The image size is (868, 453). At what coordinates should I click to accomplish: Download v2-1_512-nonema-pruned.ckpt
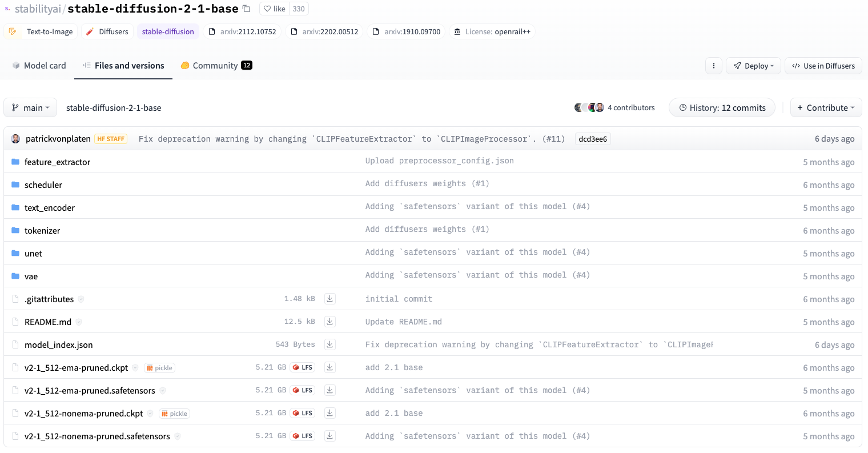click(x=329, y=412)
